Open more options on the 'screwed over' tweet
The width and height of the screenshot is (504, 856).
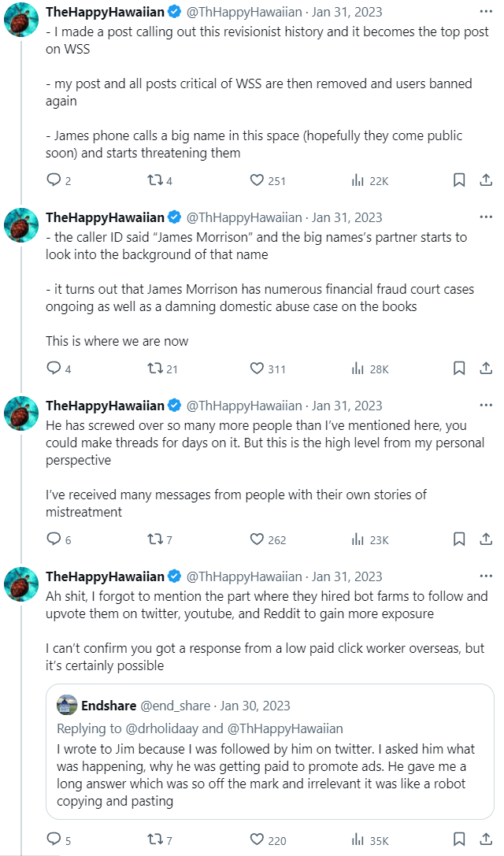coord(486,406)
